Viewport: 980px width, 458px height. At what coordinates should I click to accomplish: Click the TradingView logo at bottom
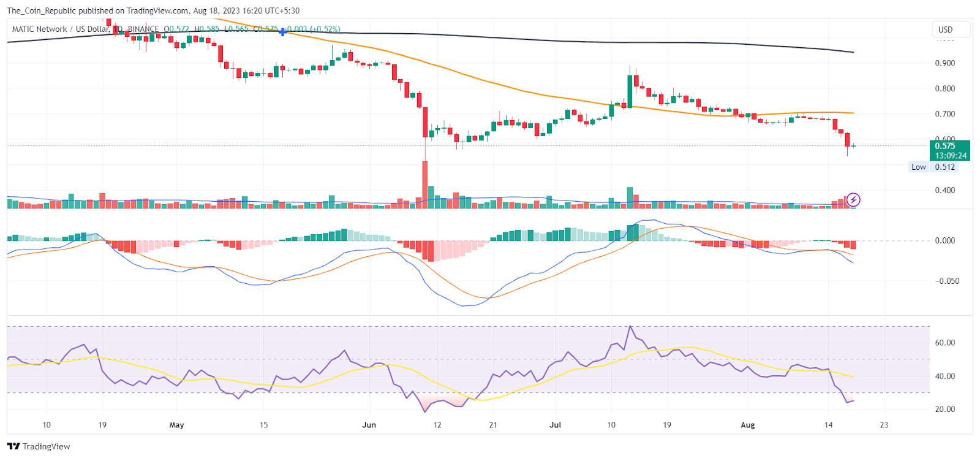tap(39, 446)
